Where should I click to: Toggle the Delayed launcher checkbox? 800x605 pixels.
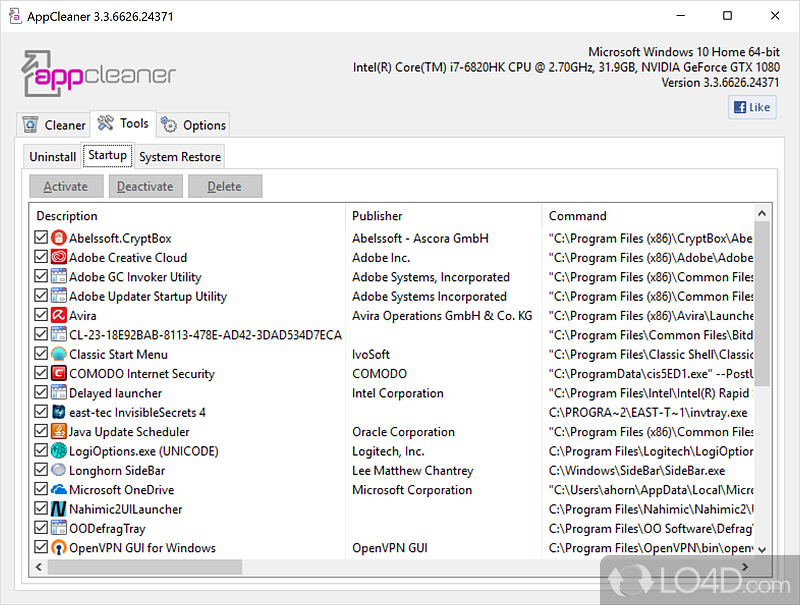(x=41, y=393)
